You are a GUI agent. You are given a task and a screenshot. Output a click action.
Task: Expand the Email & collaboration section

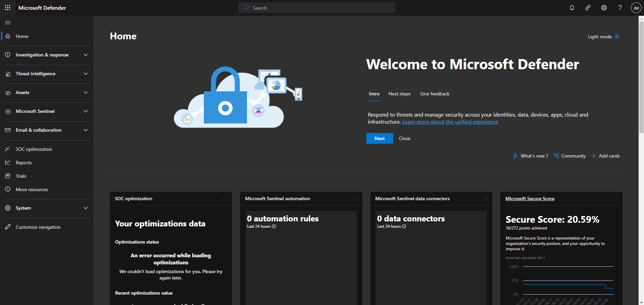(47, 130)
